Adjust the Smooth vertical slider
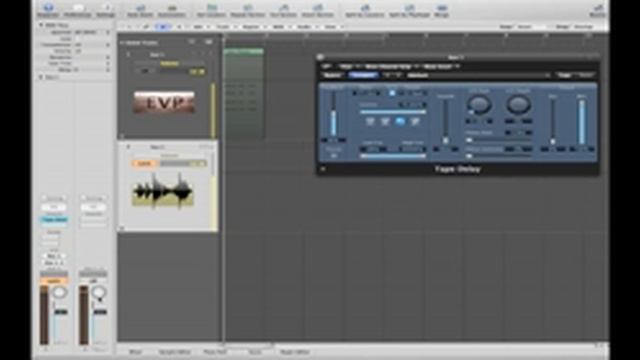 446,122
